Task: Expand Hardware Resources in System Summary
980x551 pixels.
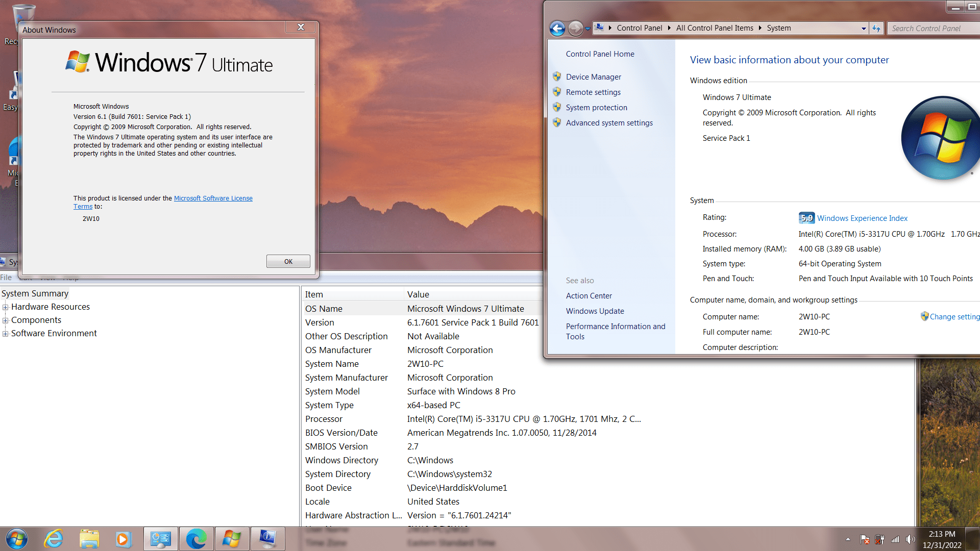Action: pos(5,307)
